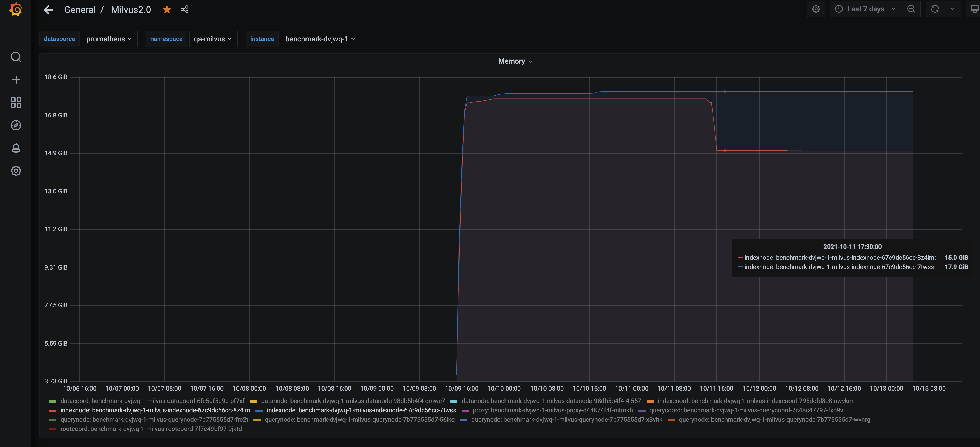Click the Create (plus) icon in sidebar
The image size is (980, 447).
[x=16, y=80]
